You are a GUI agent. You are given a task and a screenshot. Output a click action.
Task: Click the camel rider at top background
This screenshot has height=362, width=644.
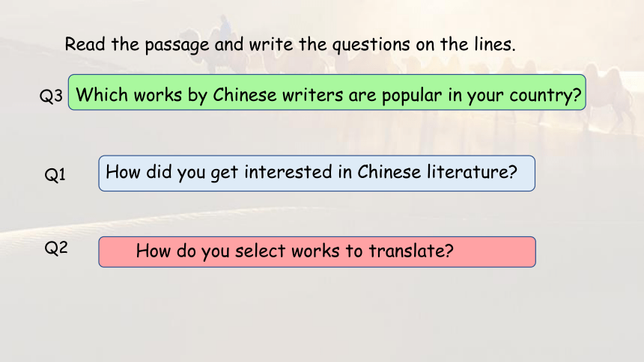(225, 25)
